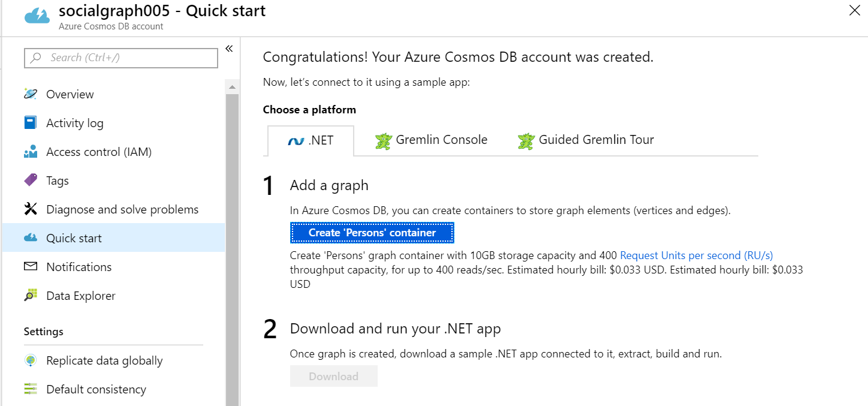
Task: Click the Replicate data globally globe icon
Action: [31, 360]
